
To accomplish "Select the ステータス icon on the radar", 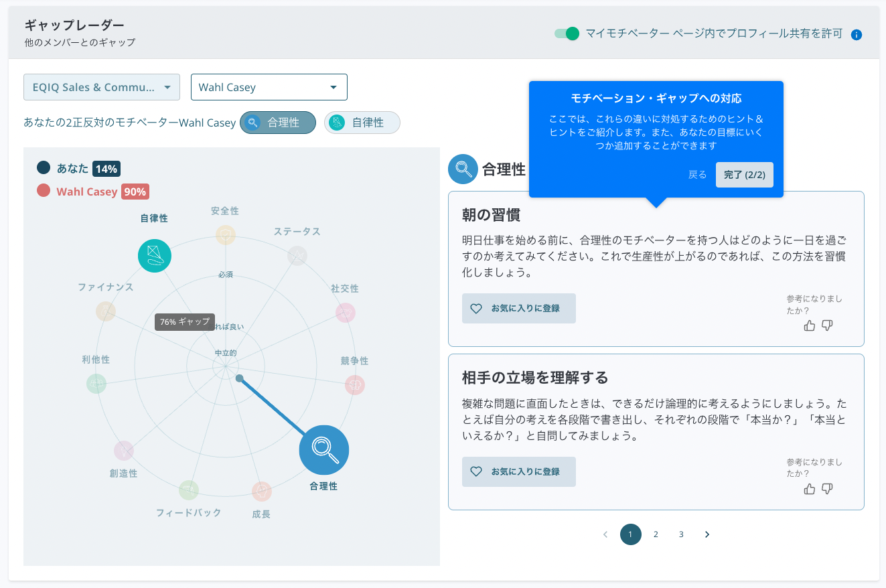I will [297, 256].
